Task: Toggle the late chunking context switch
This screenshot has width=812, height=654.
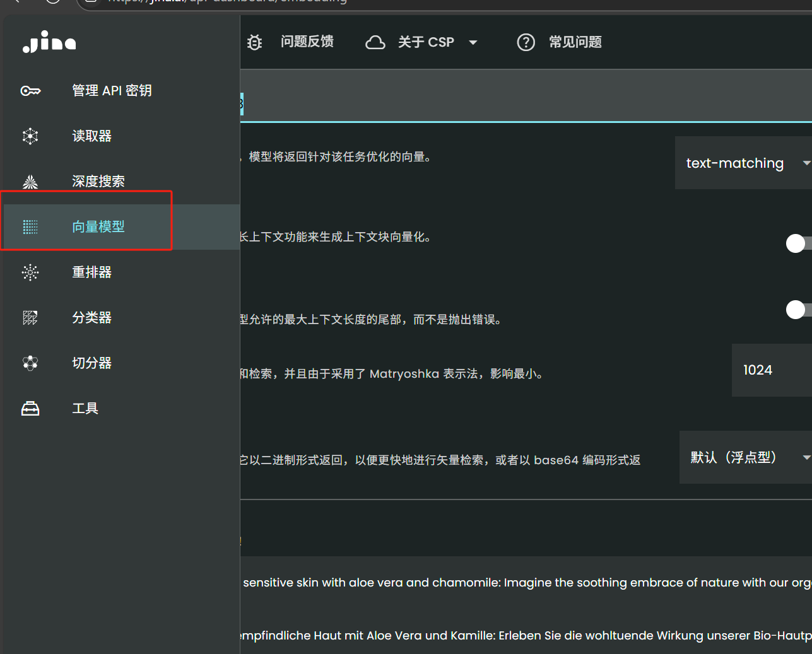Action: (x=797, y=243)
